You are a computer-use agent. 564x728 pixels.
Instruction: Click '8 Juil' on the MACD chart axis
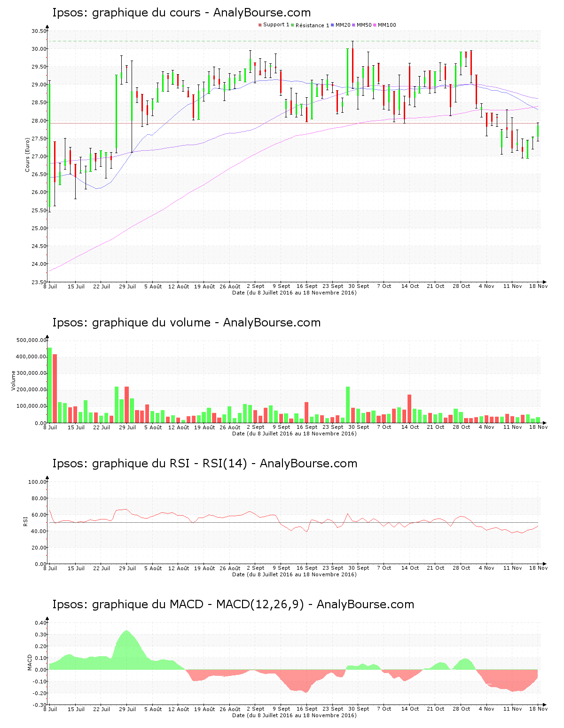(50, 709)
